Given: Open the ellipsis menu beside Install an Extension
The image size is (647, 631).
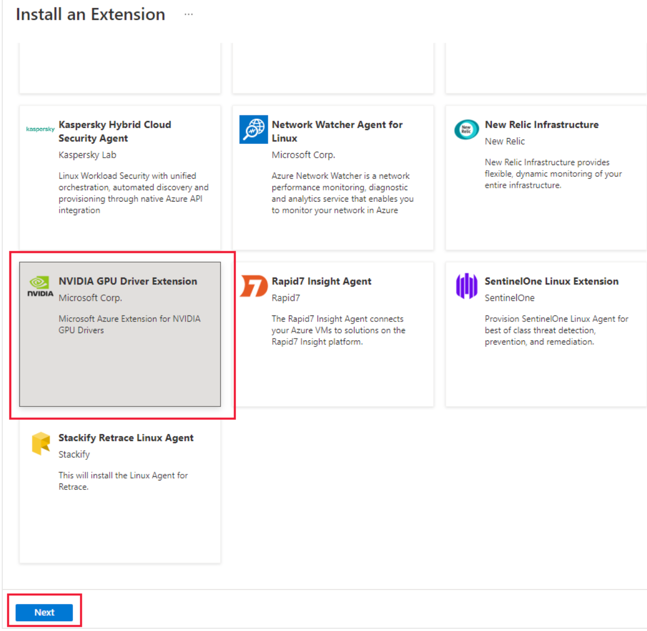Looking at the screenshot, I should (x=189, y=14).
